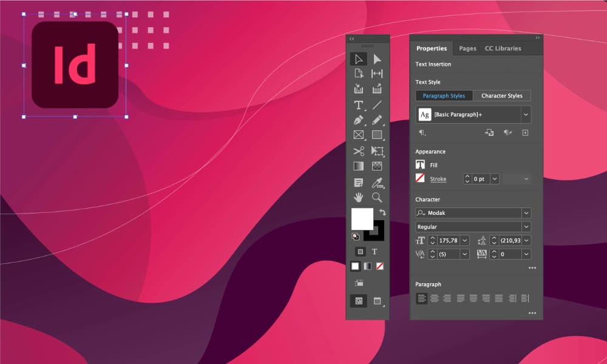Activate the Free Transform tool
Viewport: 607px width, 364px height.
click(x=377, y=151)
